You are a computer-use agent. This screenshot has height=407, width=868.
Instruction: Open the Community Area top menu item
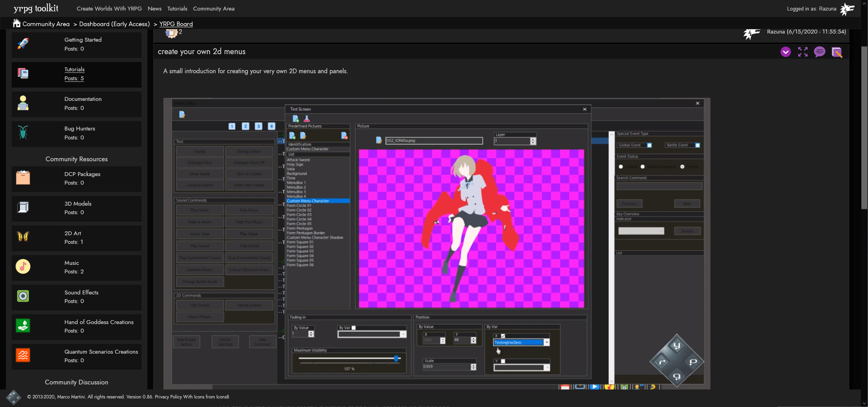click(214, 9)
